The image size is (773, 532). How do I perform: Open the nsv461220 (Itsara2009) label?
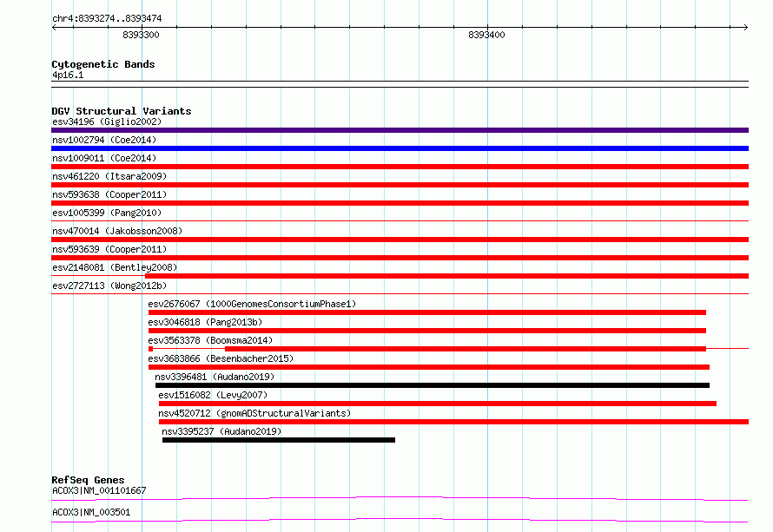click(109, 176)
